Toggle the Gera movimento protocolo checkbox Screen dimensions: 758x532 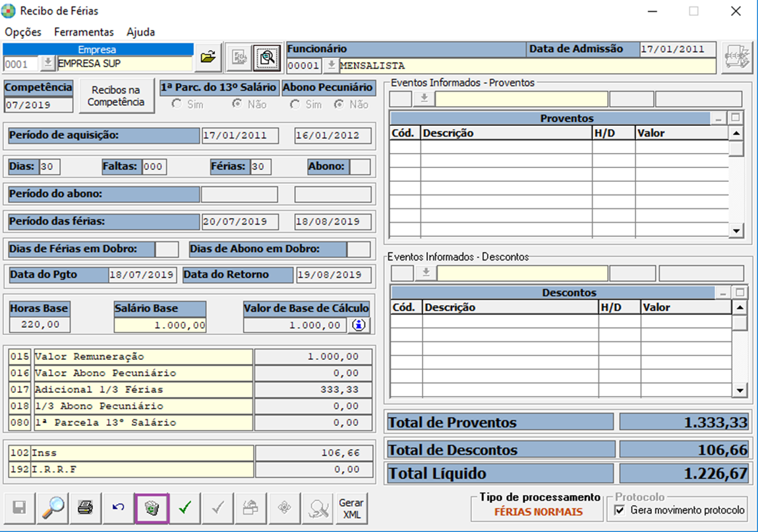(x=619, y=510)
